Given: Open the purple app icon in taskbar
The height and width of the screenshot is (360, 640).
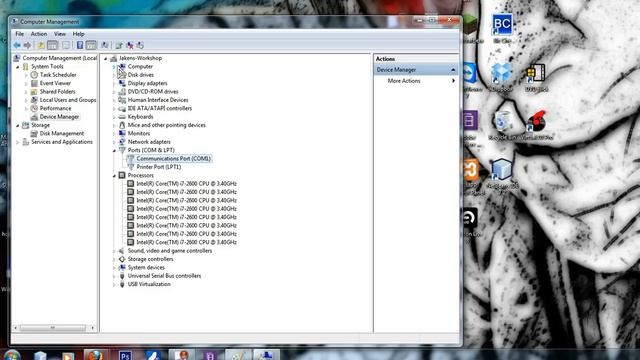Looking at the screenshot, I should [x=209, y=356].
